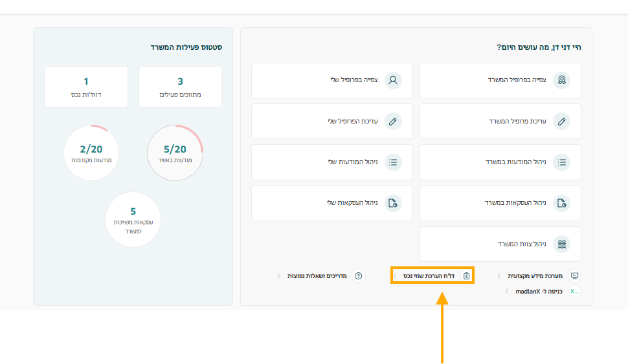
Task: Select the 3 active agents stat card
Action: pyautogui.click(x=180, y=87)
